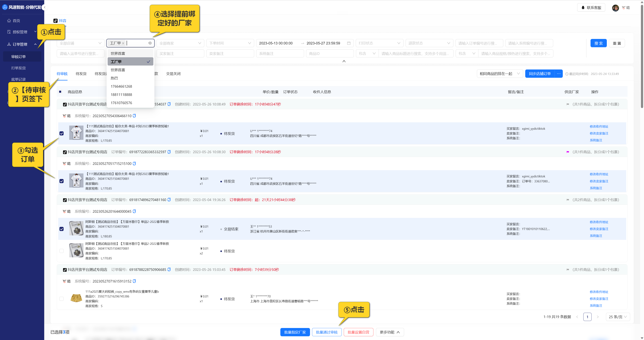Click the pink flag on second order
Viewport: 644px width, 340px height.
click(568, 152)
